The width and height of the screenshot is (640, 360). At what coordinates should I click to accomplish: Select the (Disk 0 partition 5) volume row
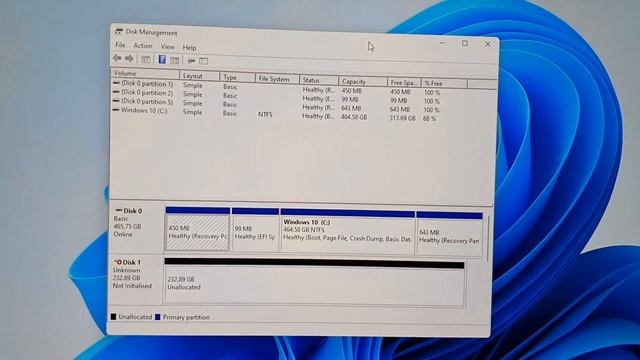click(x=143, y=101)
